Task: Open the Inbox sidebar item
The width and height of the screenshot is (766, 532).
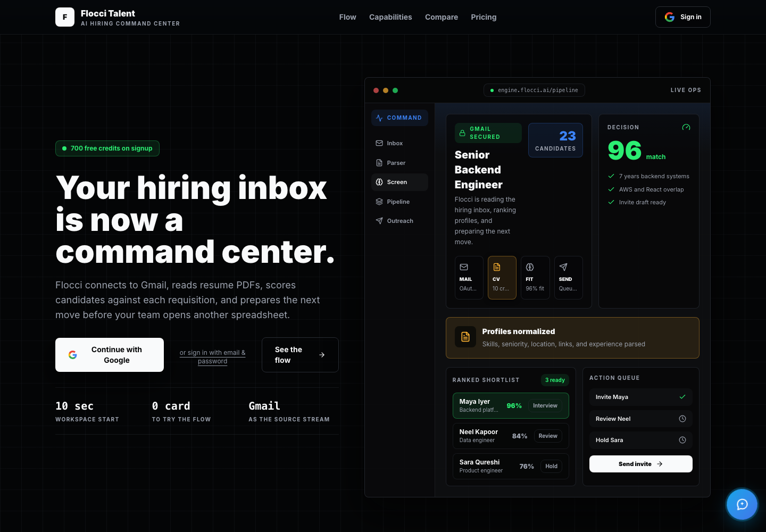Action: (399, 143)
